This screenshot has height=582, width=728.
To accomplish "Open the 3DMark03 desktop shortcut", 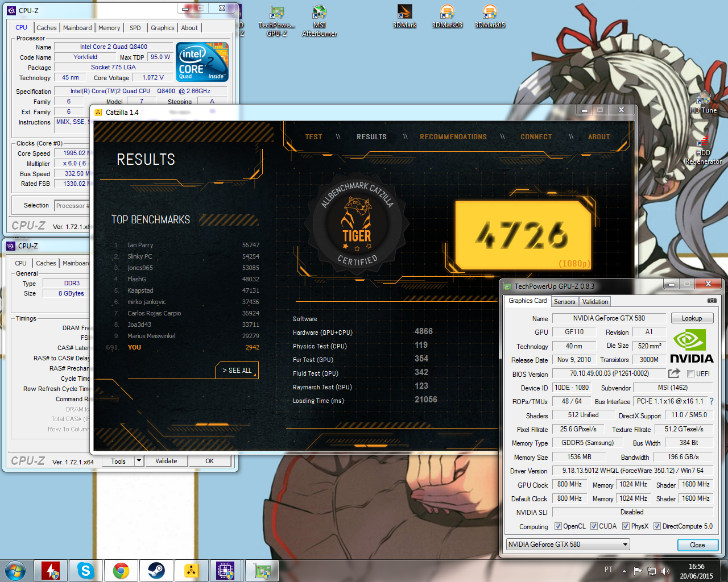I will click(447, 16).
